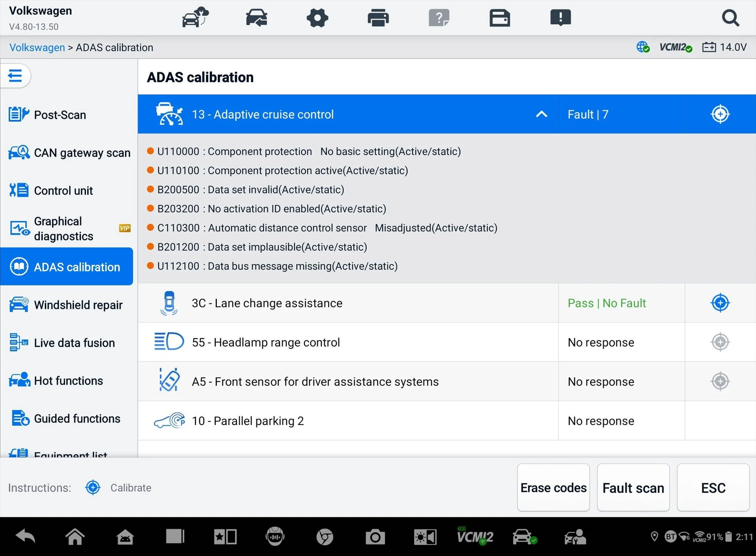756x556 pixels.
Task: Select ADAS calibration in sidebar
Action: pyautogui.click(x=67, y=267)
